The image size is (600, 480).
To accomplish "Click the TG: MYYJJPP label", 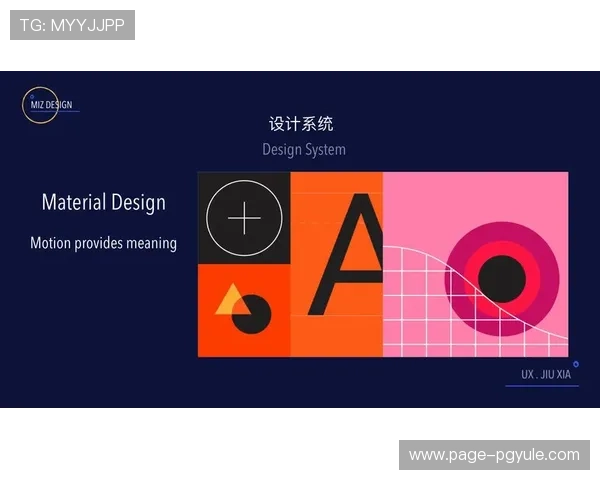I will coord(72,25).
